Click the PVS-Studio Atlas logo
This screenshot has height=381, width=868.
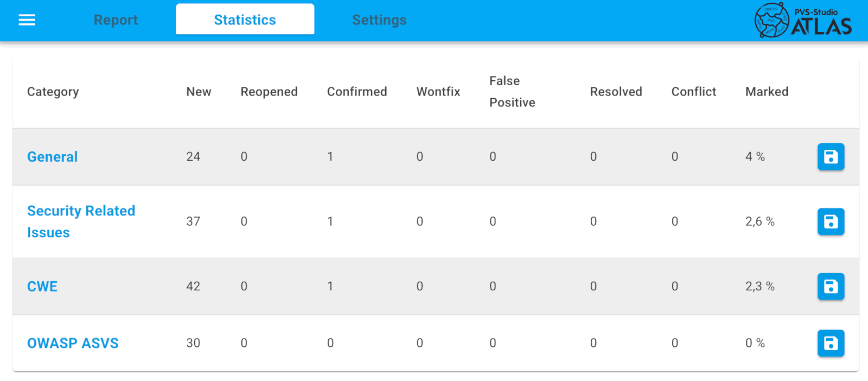pyautogui.click(x=803, y=20)
